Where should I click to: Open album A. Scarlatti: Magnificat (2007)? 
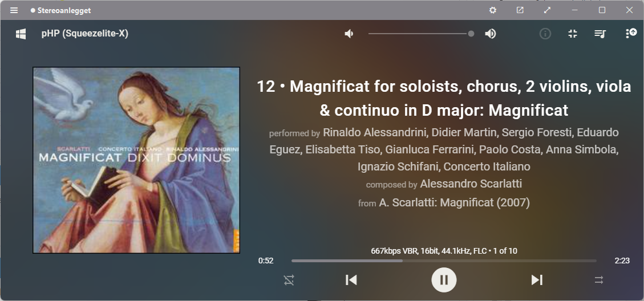[454, 202]
